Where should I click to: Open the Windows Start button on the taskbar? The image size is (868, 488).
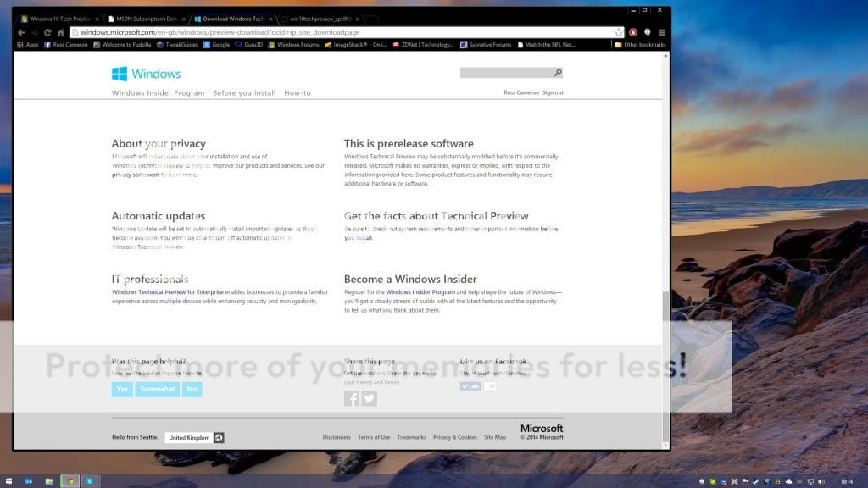coord(8,481)
